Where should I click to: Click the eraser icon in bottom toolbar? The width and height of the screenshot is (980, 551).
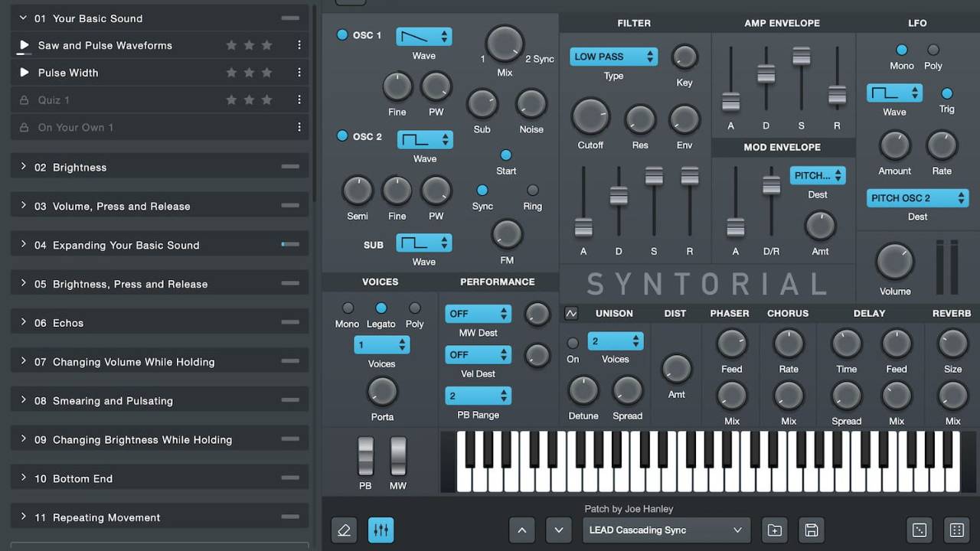coord(344,530)
